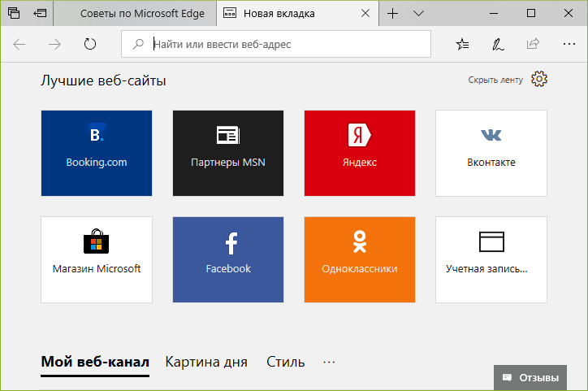
Task: Show more feed categories ellipsis
Action: point(329,362)
